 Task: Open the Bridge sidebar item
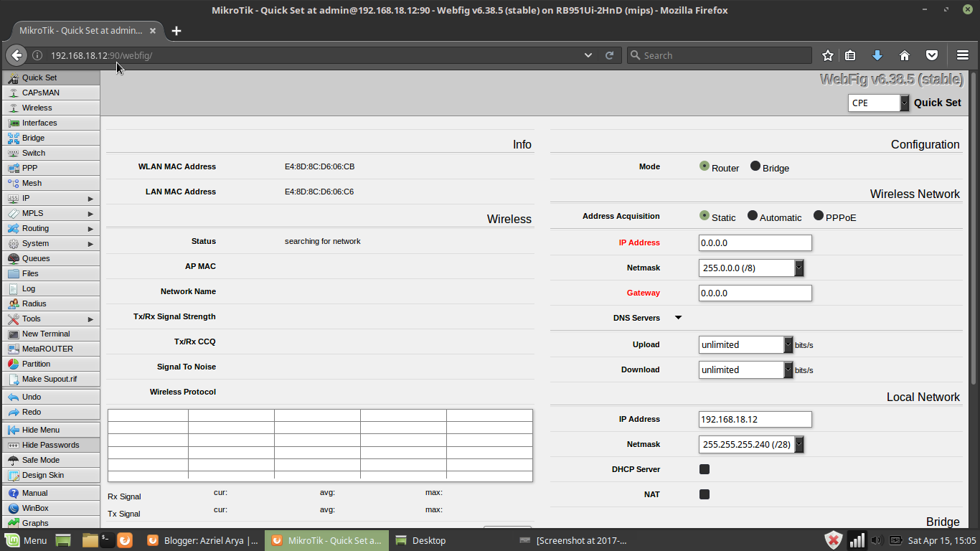point(50,138)
